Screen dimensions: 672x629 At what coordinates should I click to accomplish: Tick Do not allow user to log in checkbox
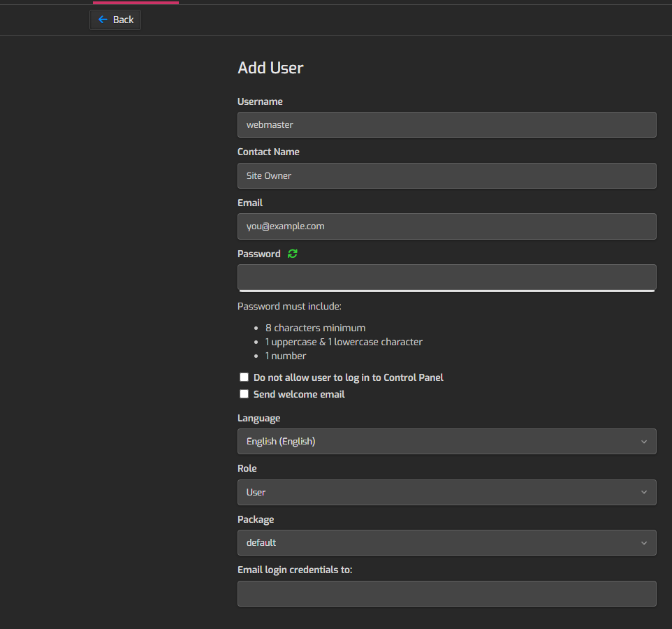244,377
